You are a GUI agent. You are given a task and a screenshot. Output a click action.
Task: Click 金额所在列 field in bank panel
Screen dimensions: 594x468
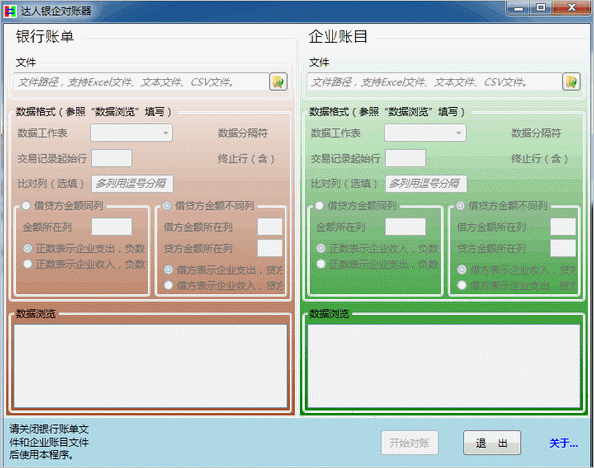[112, 227]
